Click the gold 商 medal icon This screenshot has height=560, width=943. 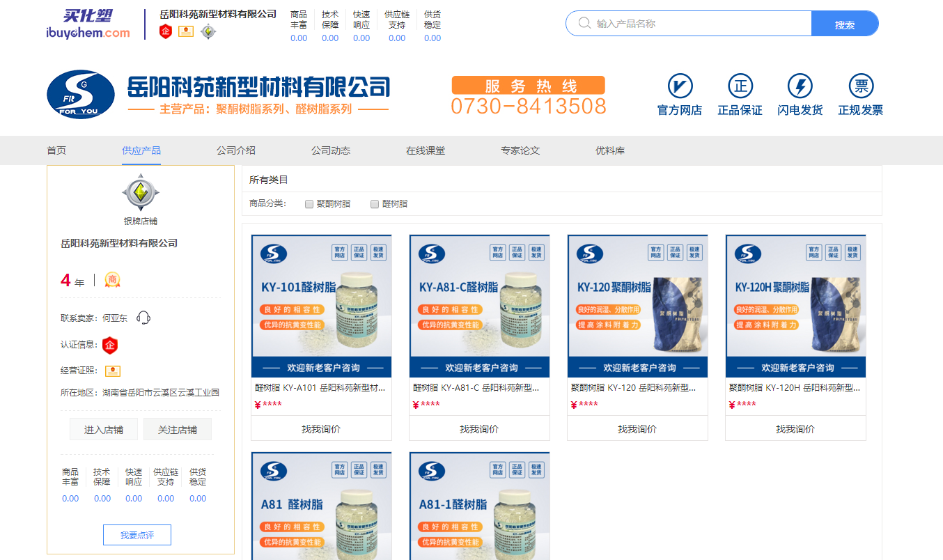click(112, 280)
